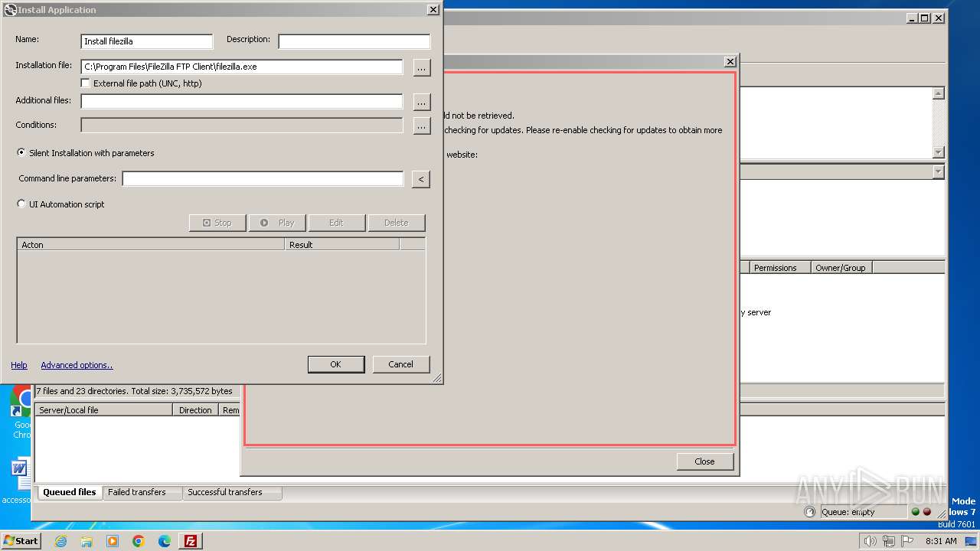Open Windows Explorer from the taskbar
Image resolution: width=980 pixels, height=551 pixels.
pos(87,541)
